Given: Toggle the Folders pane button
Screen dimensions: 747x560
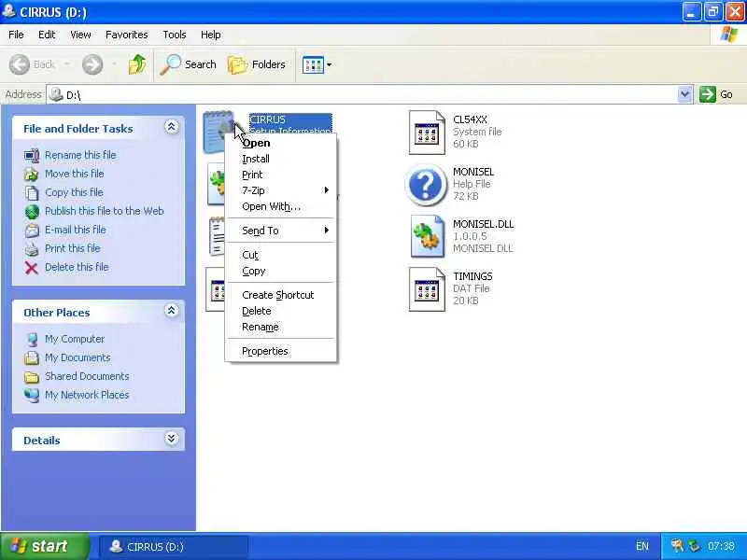Looking at the screenshot, I should coord(257,64).
